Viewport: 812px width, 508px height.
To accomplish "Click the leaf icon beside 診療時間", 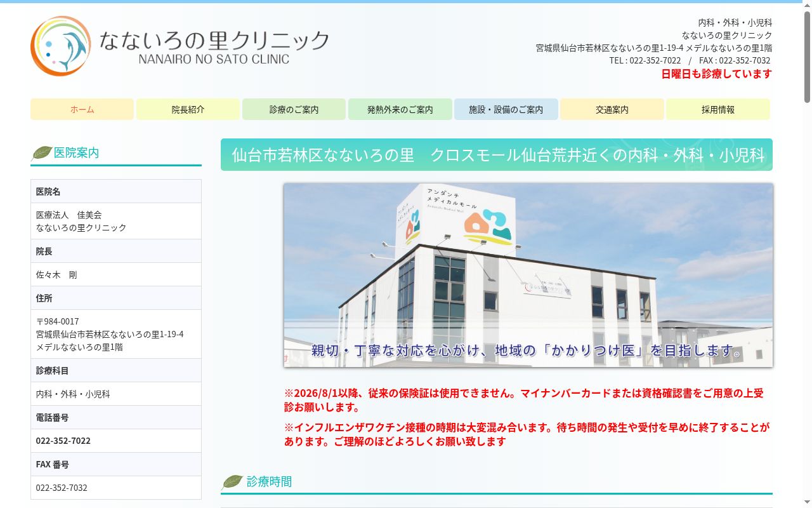I will click(x=232, y=481).
